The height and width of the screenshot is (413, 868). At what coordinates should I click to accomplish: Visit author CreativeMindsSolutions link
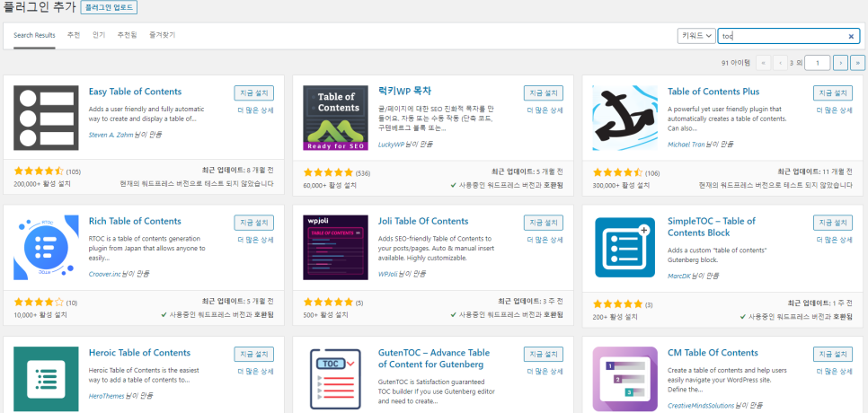pos(701,406)
